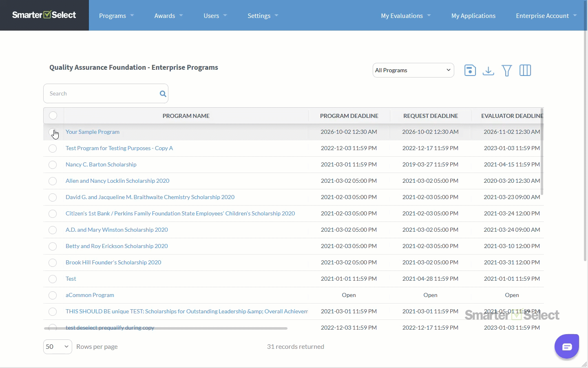Select checkbox for Betty and Roy Erickson
Image resolution: width=588 pixels, height=368 pixels.
(x=53, y=246)
